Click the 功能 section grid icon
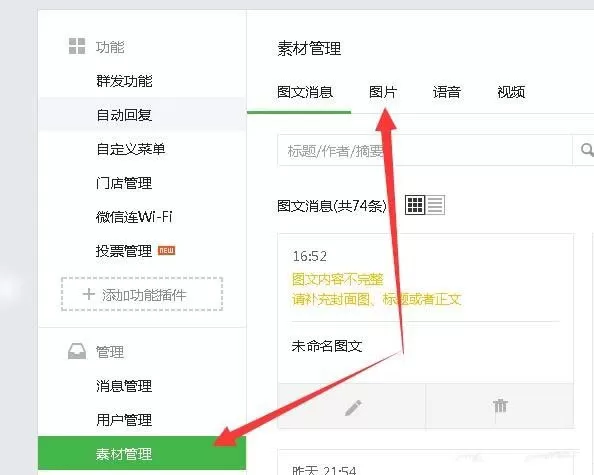The image size is (594, 475). (x=77, y=46)
